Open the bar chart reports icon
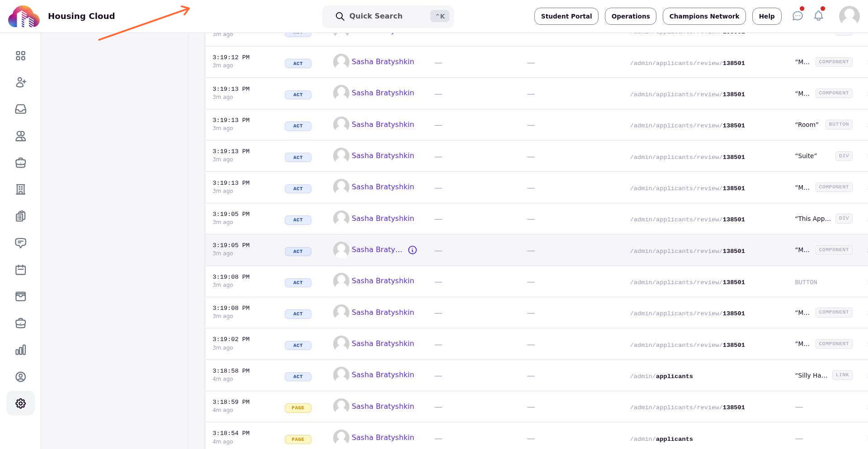 coord(20,350)
